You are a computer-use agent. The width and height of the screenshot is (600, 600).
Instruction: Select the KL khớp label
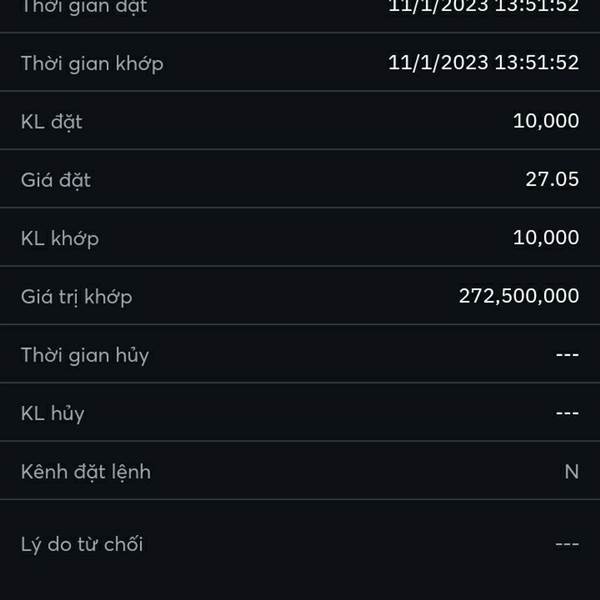tap(60, 239)
